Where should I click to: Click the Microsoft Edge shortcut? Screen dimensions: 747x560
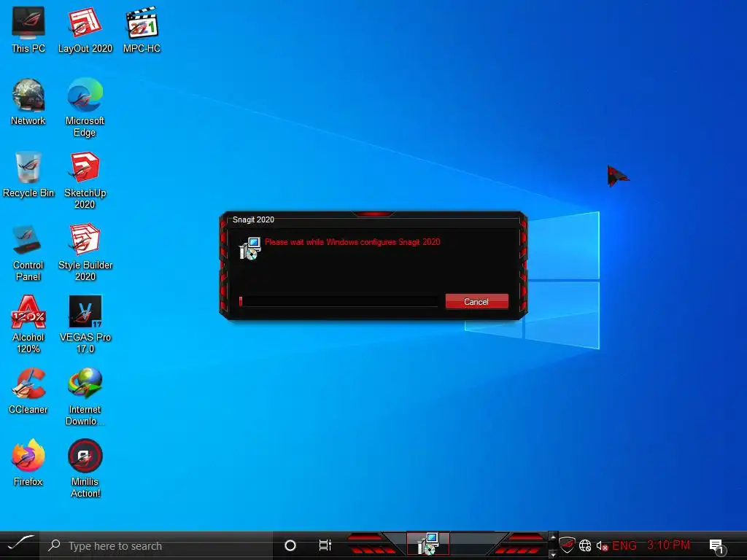85,108
